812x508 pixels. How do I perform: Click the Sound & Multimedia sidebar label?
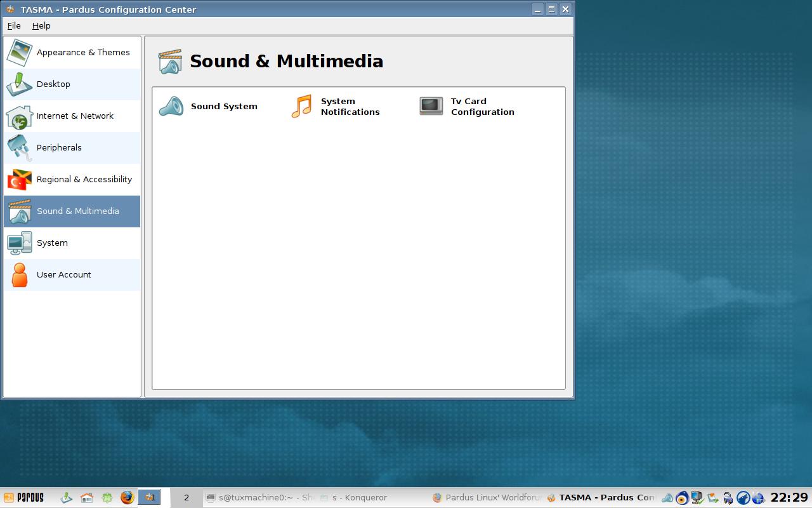[77, 211]
